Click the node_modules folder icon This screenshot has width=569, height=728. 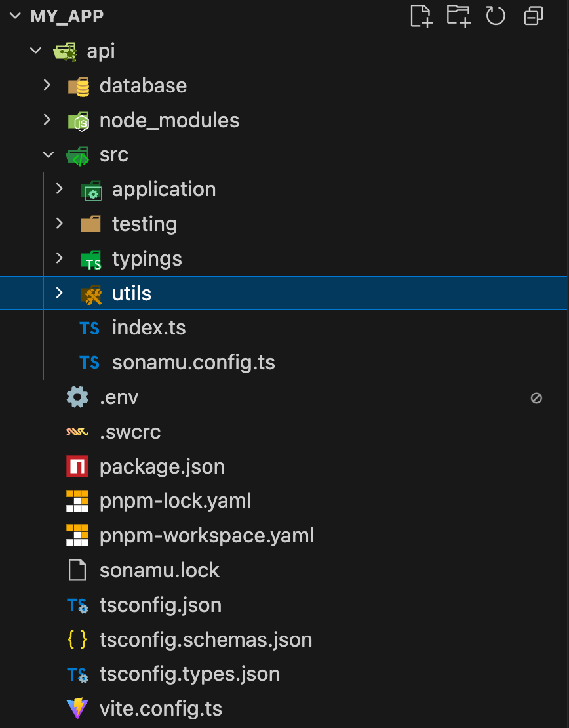(x=79, y=121)
